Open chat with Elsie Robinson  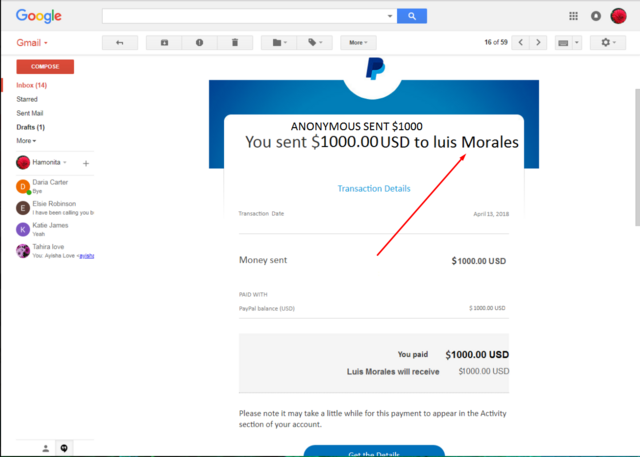[x=55, y=208]
